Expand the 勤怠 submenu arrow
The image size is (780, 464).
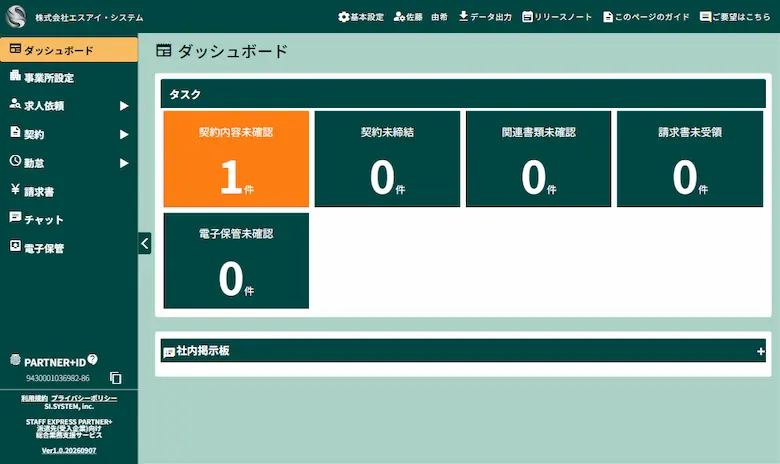[x=124, y=163]
